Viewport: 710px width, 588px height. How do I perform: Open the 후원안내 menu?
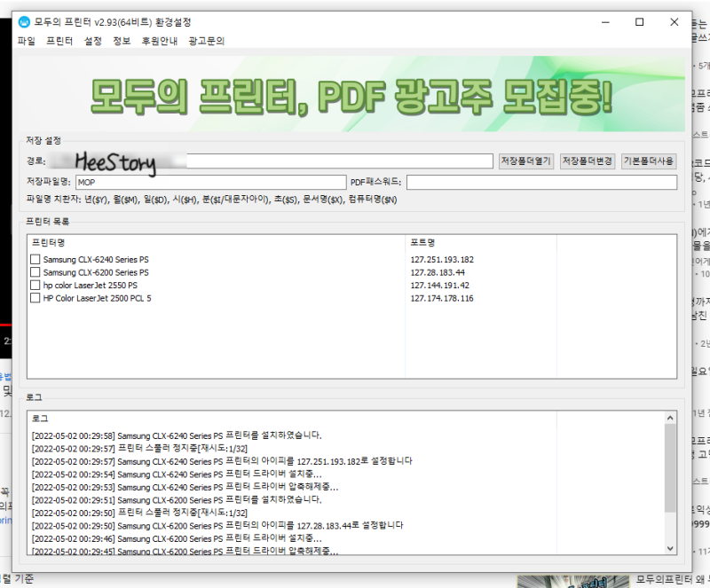(x=160, y=41)
